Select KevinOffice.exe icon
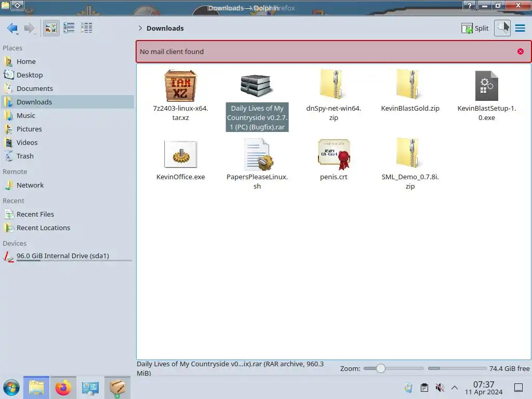The height and width of the screenshot is (399, 532). (180, 154)
